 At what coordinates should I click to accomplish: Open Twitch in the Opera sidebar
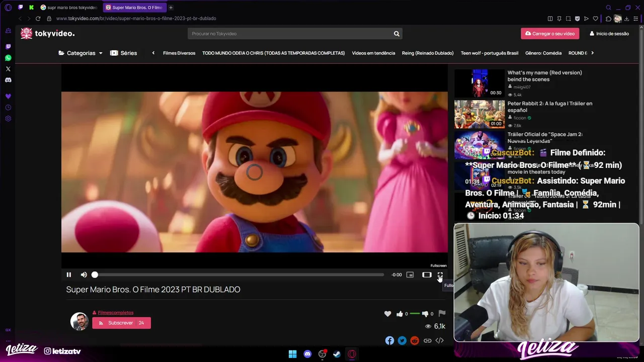[8, 47]
